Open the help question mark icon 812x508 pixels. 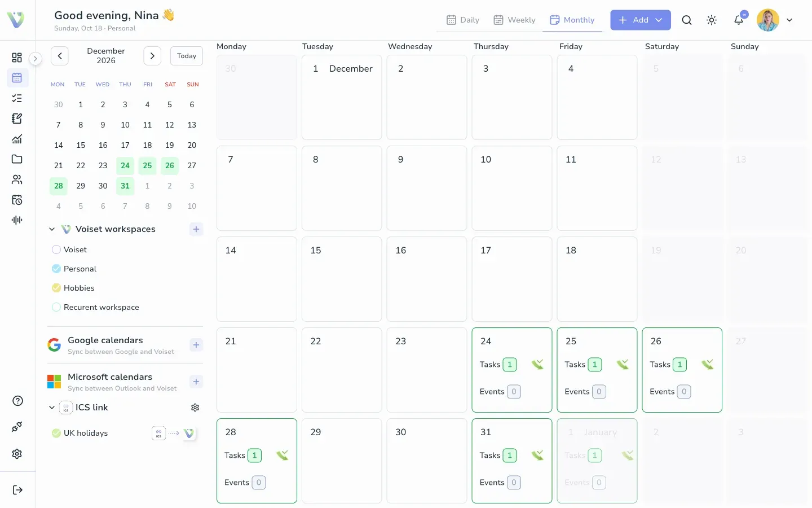coord(17,401)
